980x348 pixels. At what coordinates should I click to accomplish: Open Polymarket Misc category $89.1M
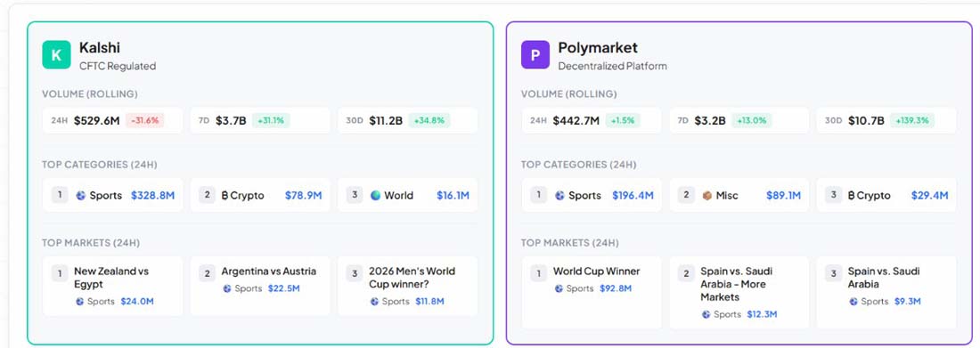tap(739, 195)
